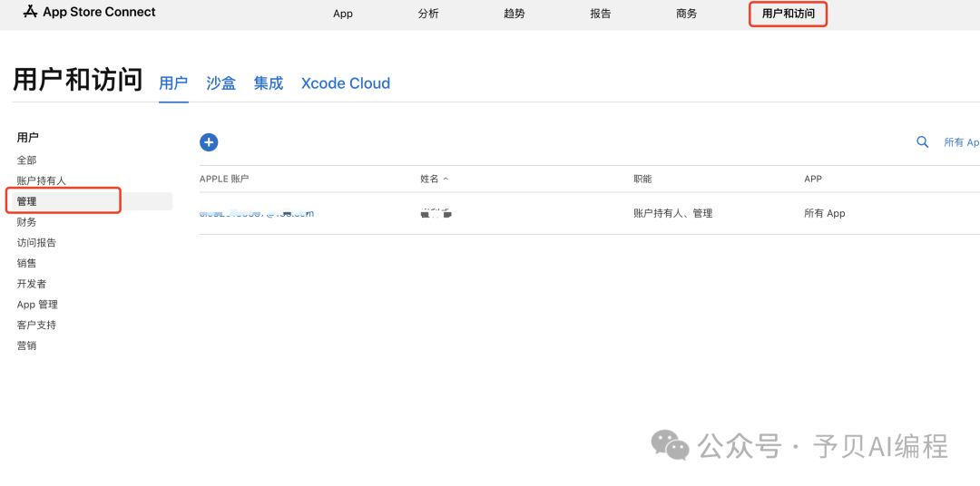Select the 用户 tab

pyautogui.click(x=173, y=83)
